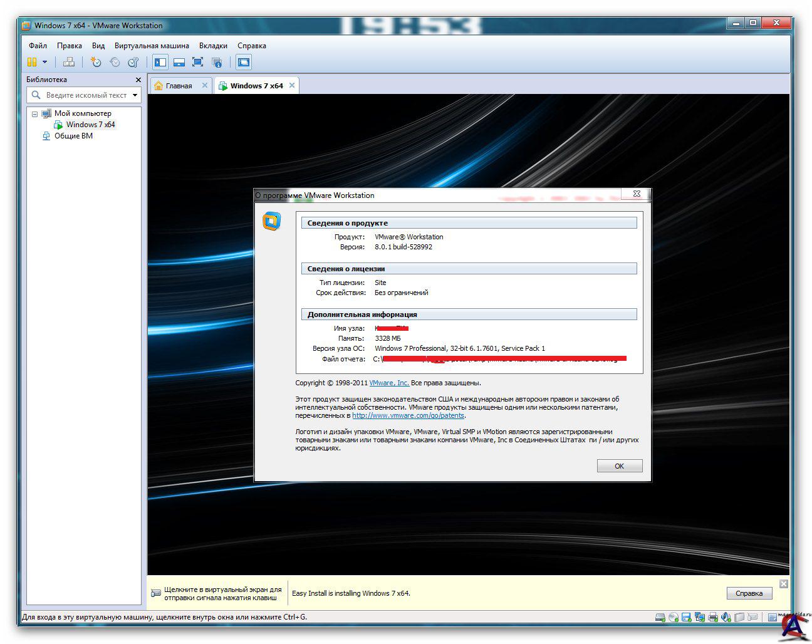Collapse the Мой компьютер tree node
Screen dimensions: 812x644
click(x=35, y=114)
